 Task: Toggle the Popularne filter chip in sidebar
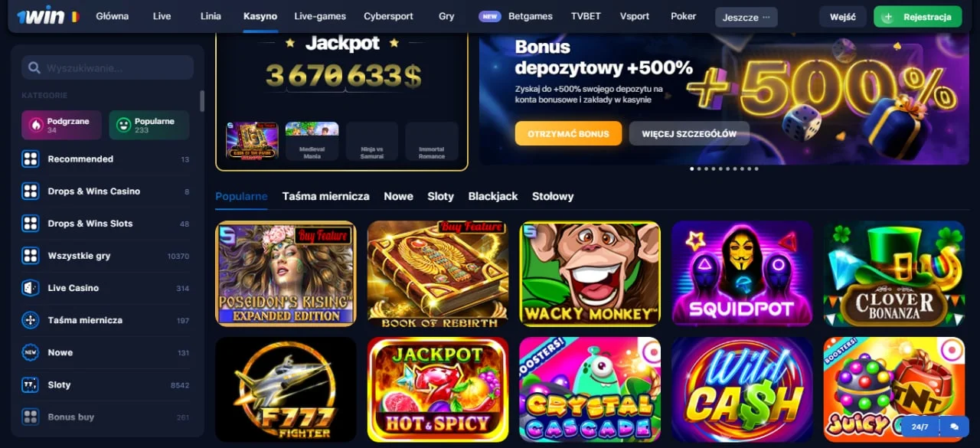pos(149,125)
